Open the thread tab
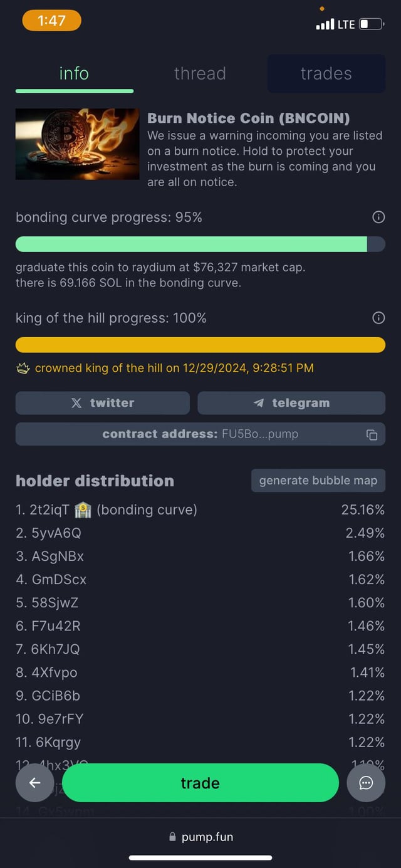This screenshot has width=401, height=868. [200, 73]
